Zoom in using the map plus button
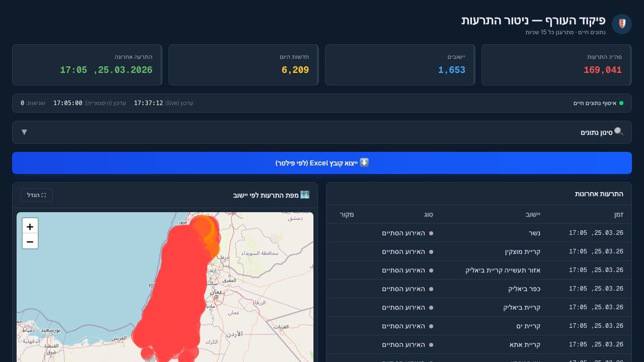This screenshot has width=644, height=362. coord(30,226)
